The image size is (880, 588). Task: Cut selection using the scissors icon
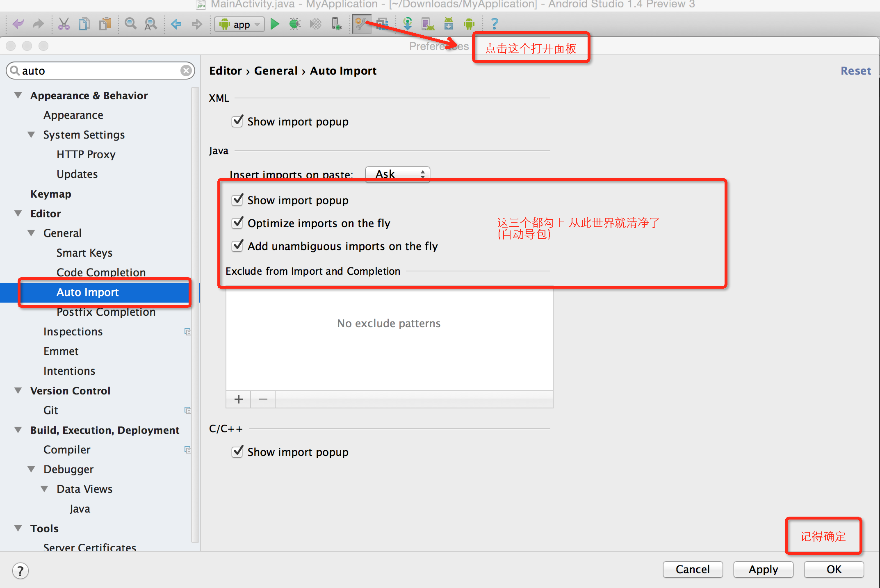pos(64,24)
